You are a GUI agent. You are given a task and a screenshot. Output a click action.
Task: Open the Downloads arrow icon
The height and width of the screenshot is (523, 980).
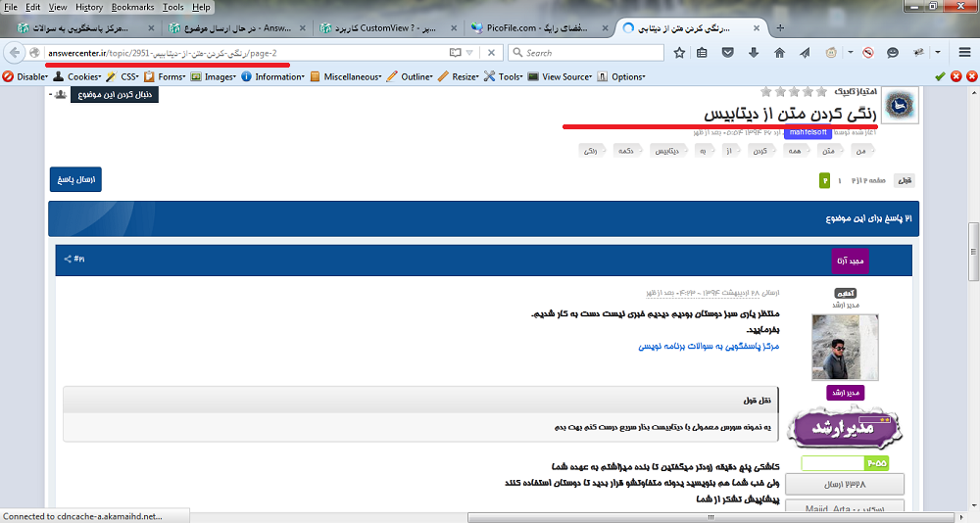[x=754, y=52]
